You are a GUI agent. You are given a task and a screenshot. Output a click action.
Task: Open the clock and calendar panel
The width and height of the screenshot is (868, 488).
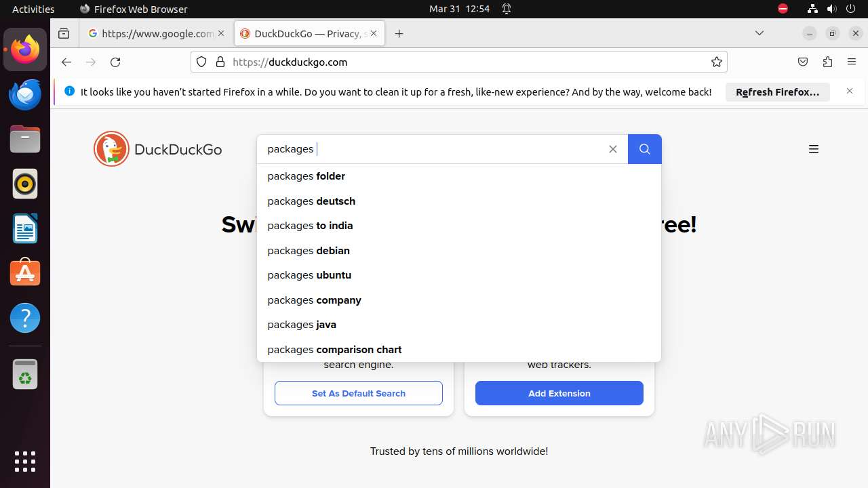[x=459, y=9]
